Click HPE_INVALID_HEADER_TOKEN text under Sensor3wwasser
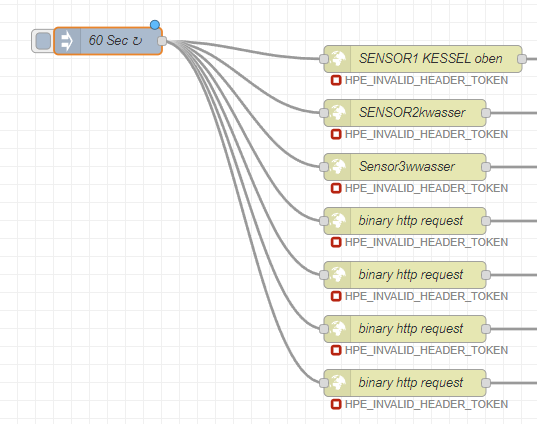 (x=426, y=188)
